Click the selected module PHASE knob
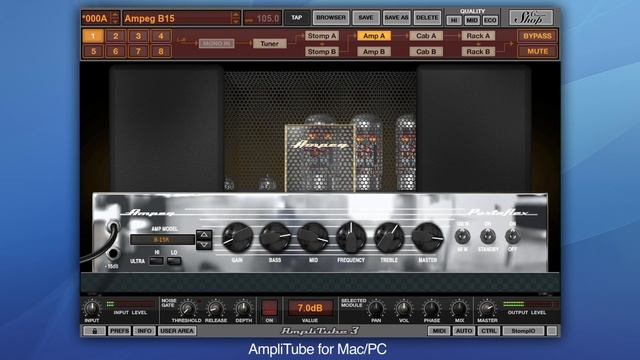This screenshot has height=360, width=640. coord(431,309)
